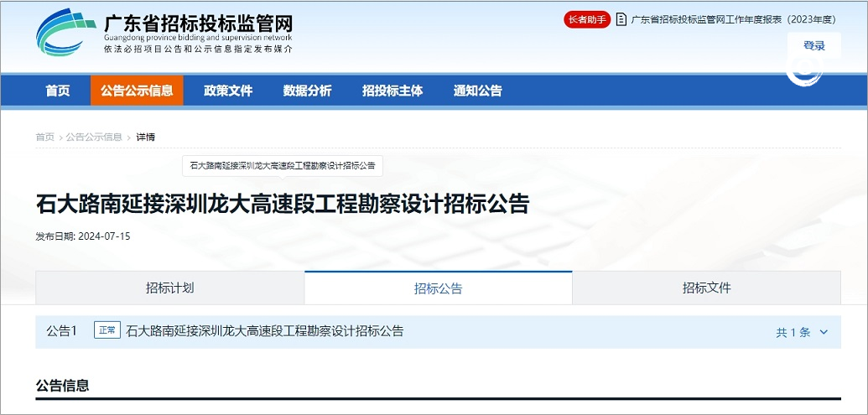The height and width of the screenshot is (415, 868).
Task: Click the 登录 login button
Action: click(813, 46)
